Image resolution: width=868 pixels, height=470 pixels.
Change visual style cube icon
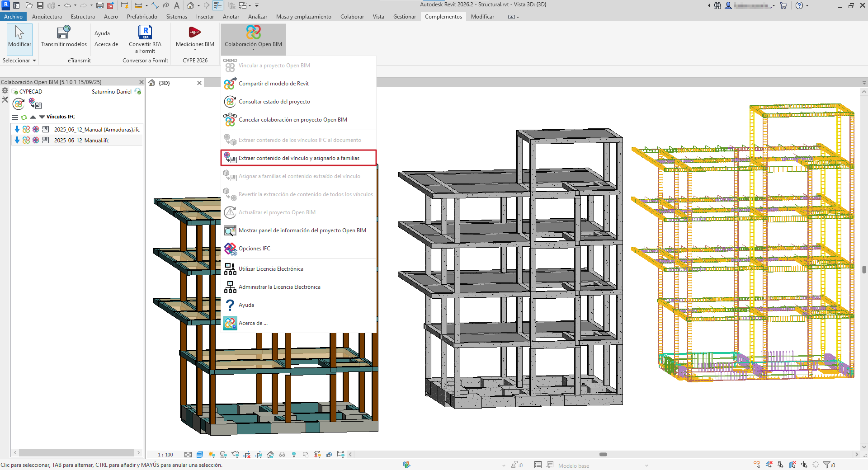pos(200,455)
